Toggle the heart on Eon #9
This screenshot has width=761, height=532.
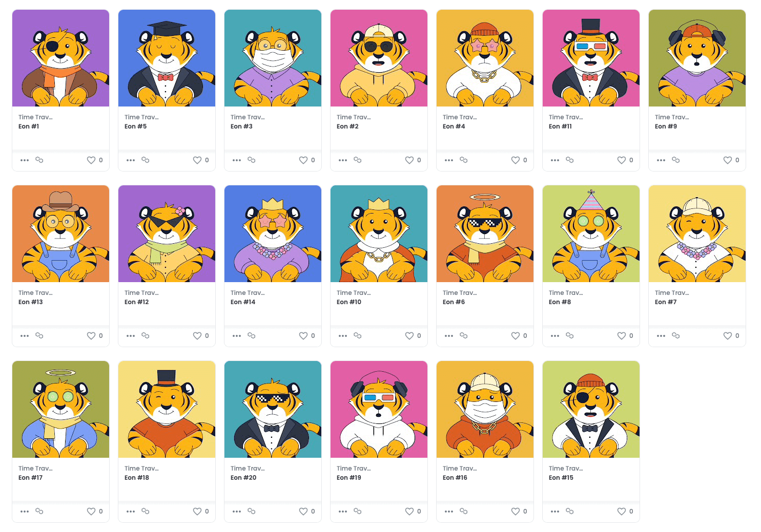point(728,160)
